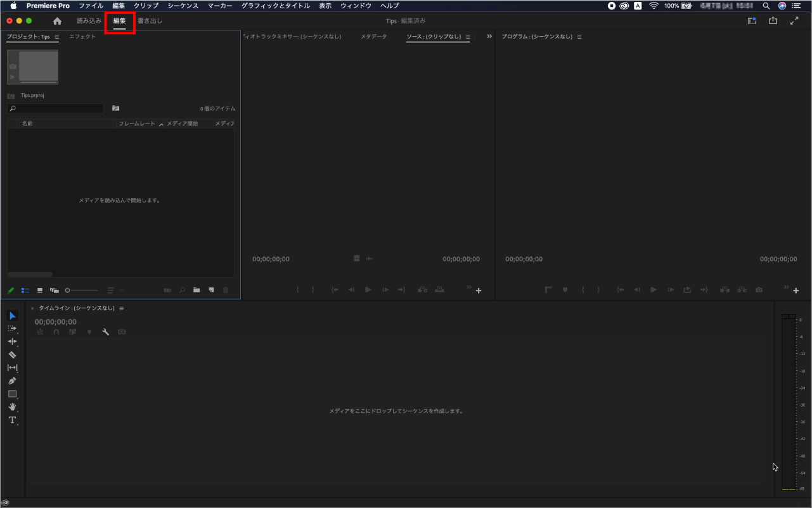Open the Project: Tips panel menu
812x508 pixels.
pos(56,37)
